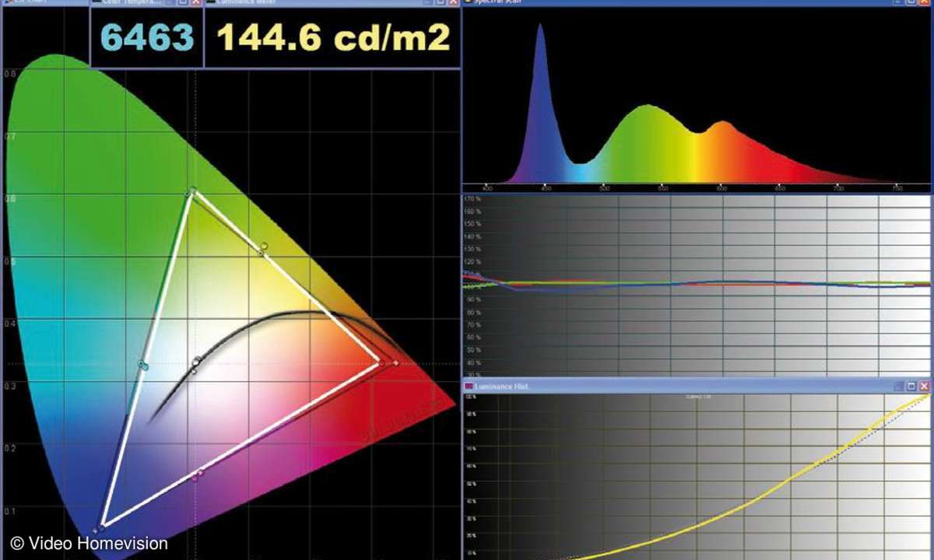Click the 144.6 cd/m2 luminance reading

(332, 37)
